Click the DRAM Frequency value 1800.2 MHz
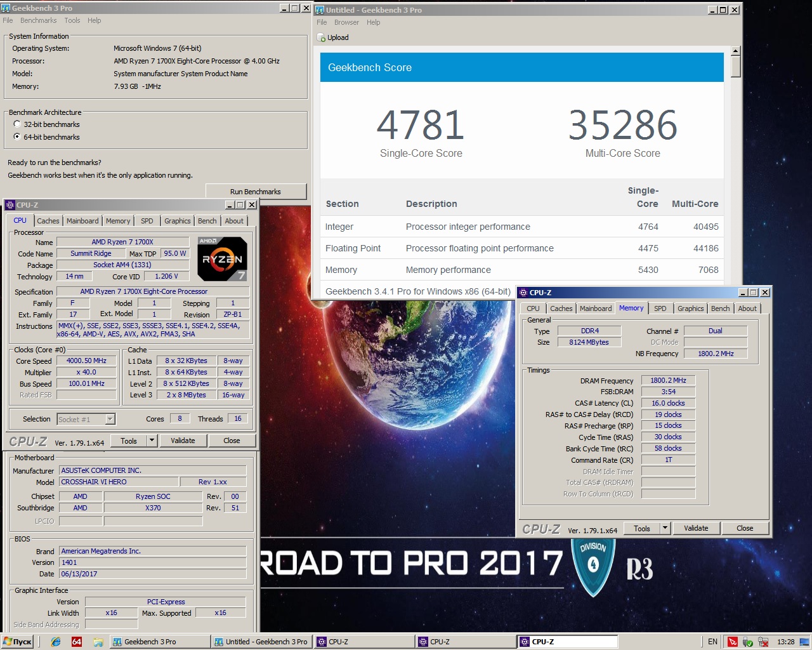This screenshot has width=812, height=650. pos(668,380)
